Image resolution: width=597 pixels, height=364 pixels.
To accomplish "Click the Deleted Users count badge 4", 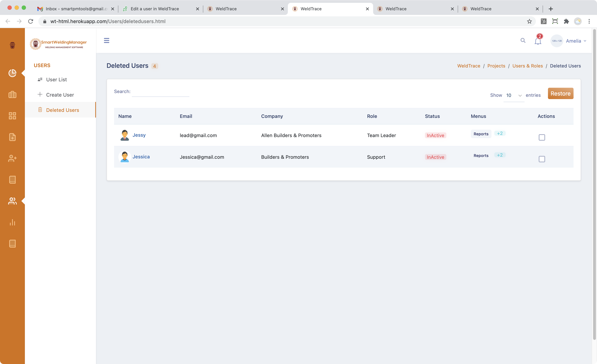I will click(155, 66).
